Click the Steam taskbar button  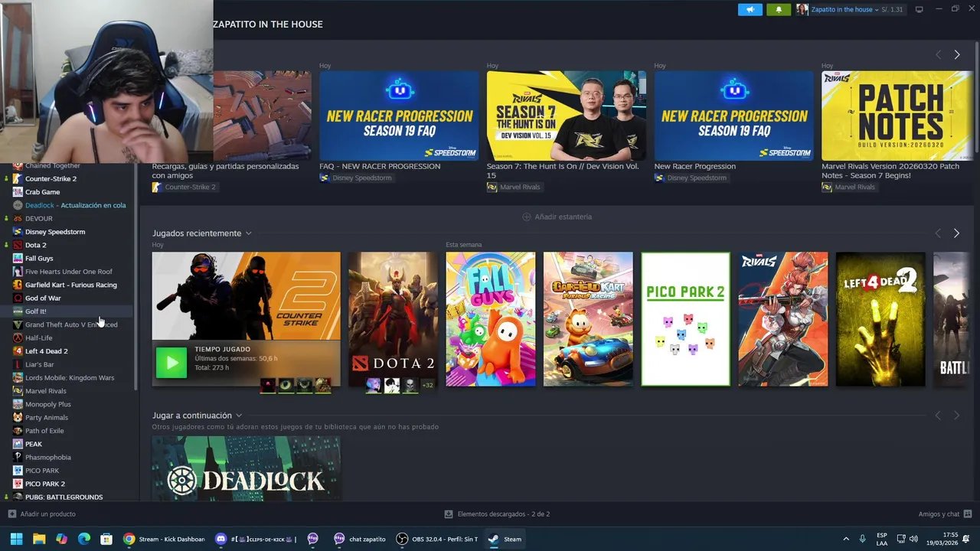505,539
